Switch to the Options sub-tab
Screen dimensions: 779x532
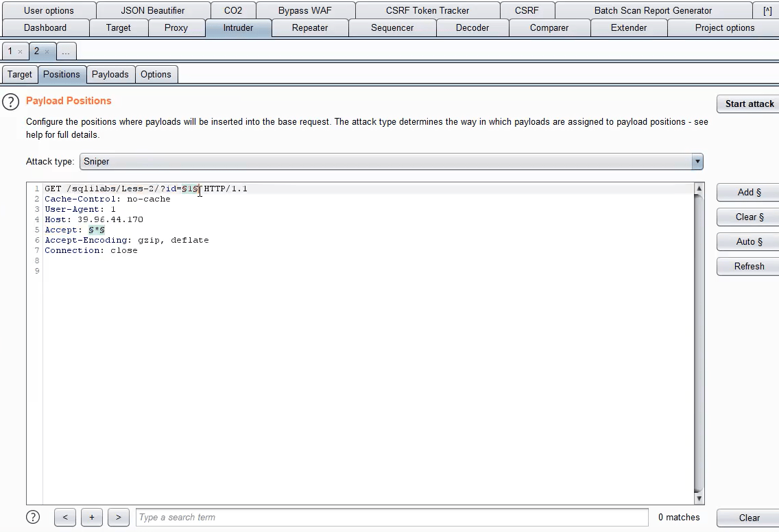(156, 75)
